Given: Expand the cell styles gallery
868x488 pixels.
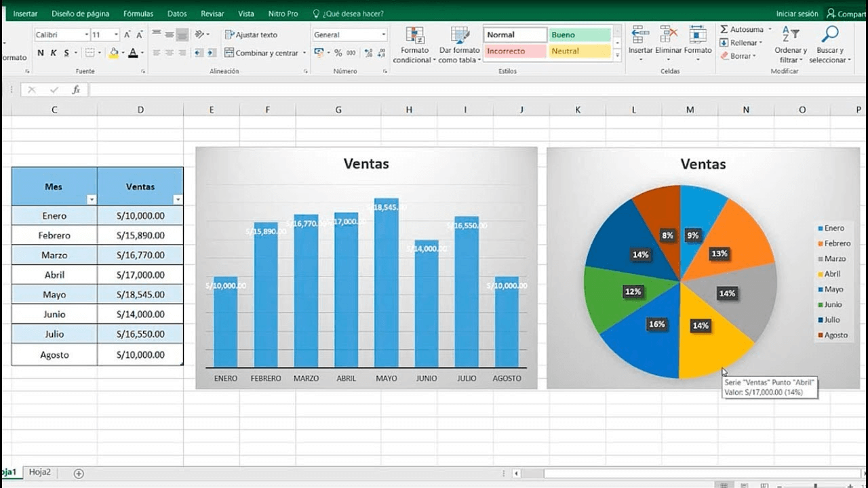Looking at the screenshot, I should pyautogui.click(x=618, y=55).
